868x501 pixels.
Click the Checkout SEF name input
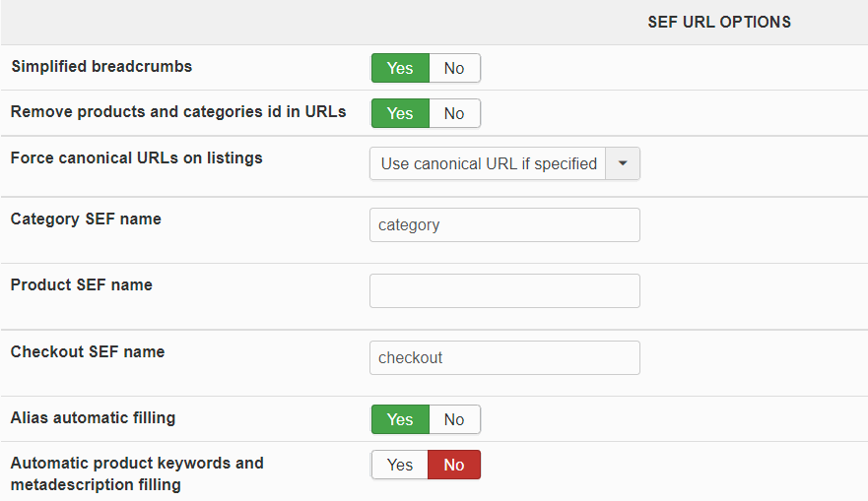point(504,357)
